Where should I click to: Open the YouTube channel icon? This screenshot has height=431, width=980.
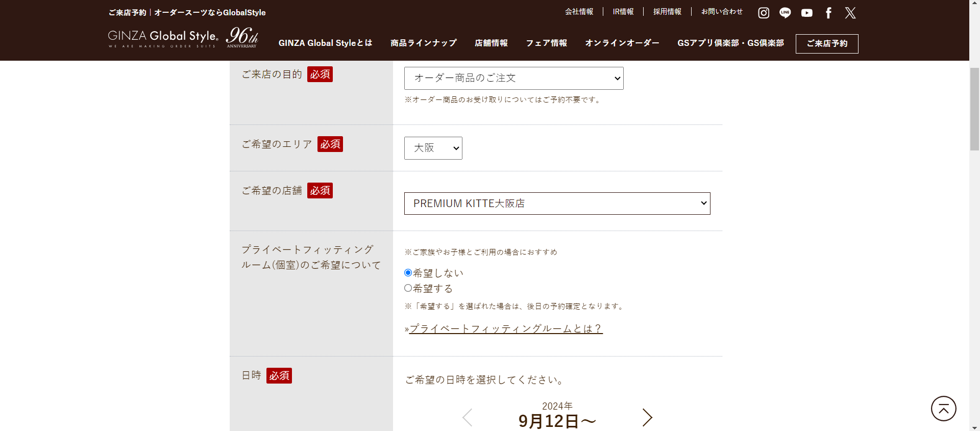806,13
